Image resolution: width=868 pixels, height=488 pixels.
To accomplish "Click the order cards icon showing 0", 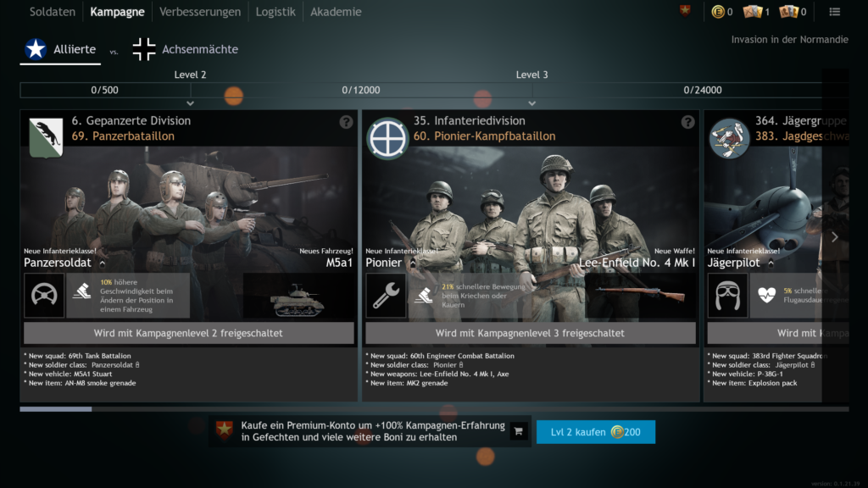I will click(788, 11).
